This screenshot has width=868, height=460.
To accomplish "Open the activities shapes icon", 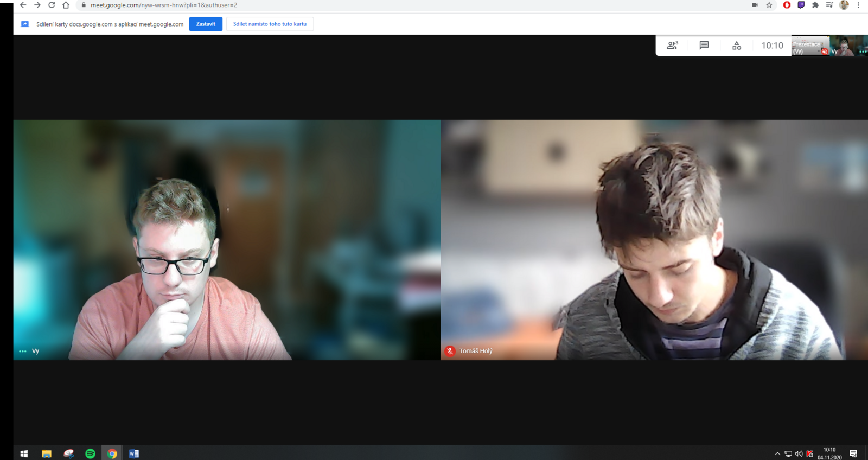I will [736, 46].
